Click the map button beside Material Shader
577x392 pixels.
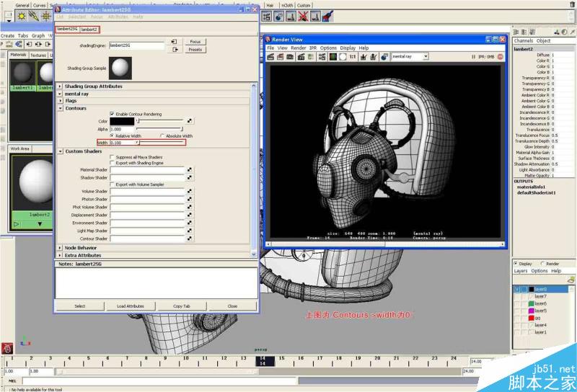[x=190, y=170]
